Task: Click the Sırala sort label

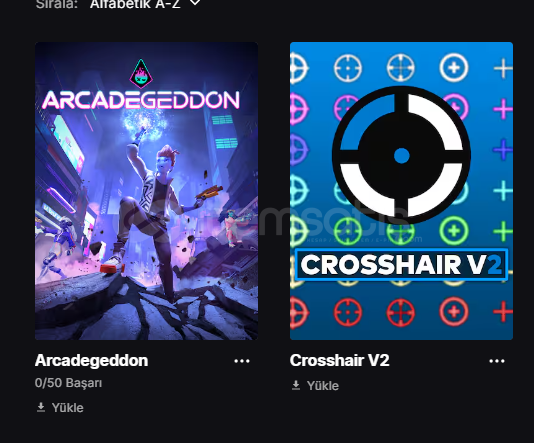Action: tap(57, 4)
